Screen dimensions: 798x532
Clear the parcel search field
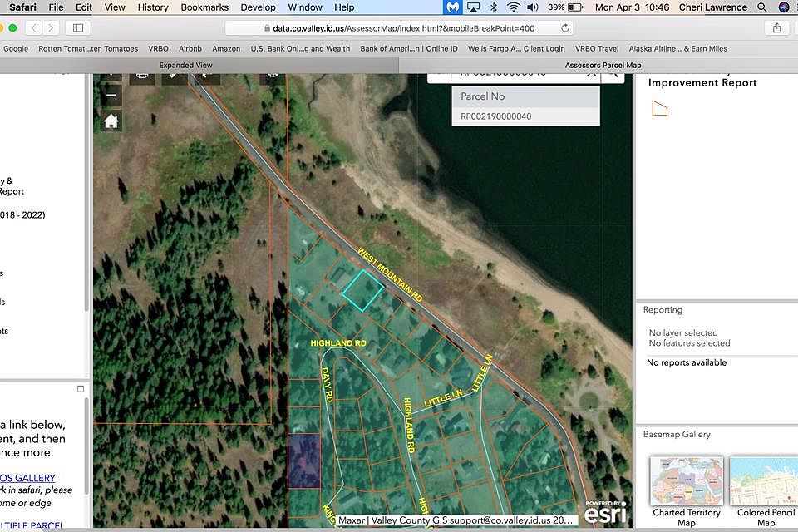coord(591,75)
